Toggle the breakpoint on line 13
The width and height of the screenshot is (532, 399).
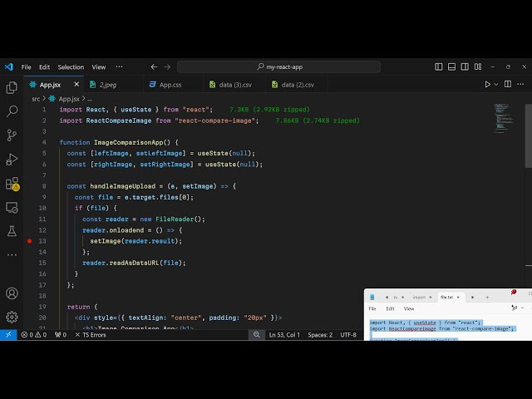click(29, 241)
